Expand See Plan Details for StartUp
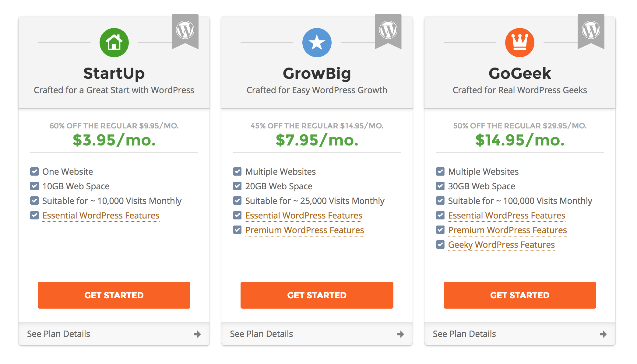Screen dimensions: 637x364 (59, 334)
